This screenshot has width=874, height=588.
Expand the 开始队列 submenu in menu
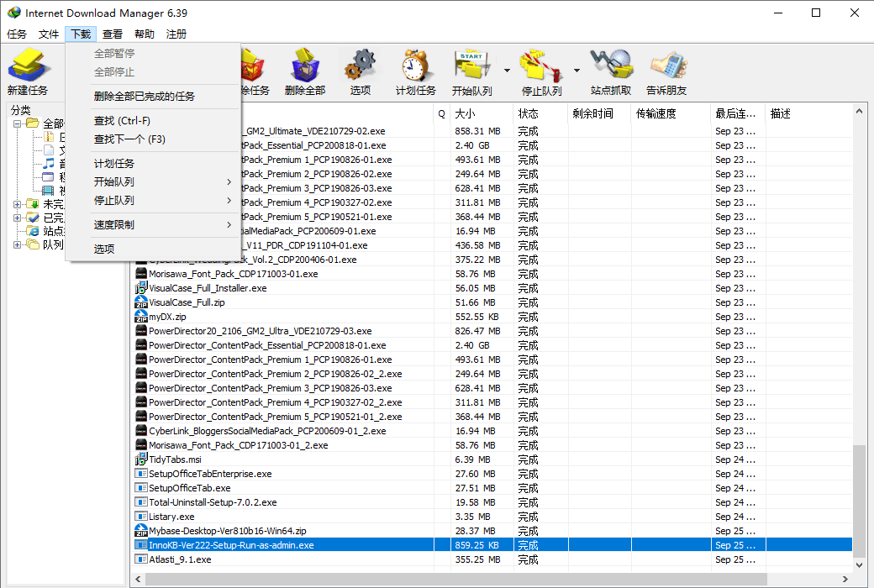(x=229, y=181)
